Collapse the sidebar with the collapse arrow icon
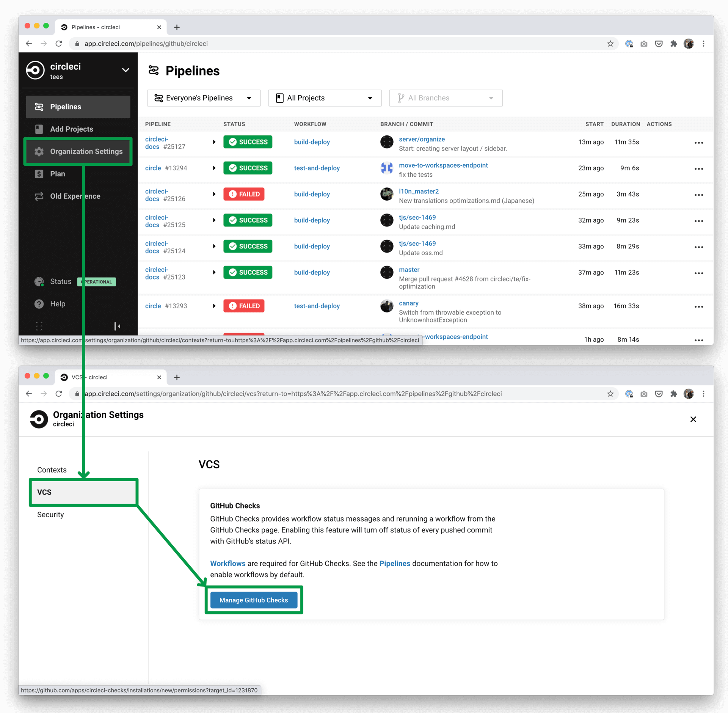728x713 pixels. 117,326
